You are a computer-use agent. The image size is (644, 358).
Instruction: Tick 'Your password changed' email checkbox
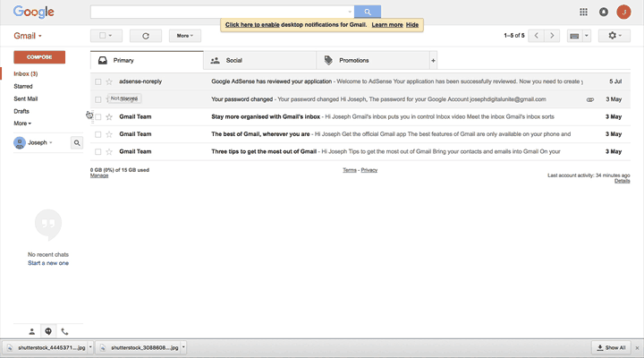97,99
